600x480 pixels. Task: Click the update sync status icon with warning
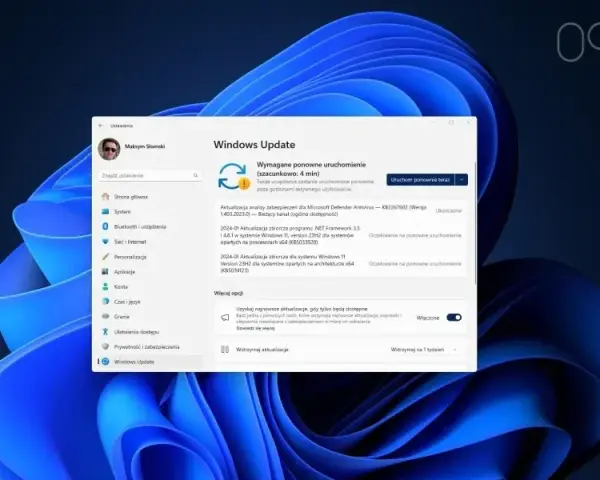click(234, 177)
